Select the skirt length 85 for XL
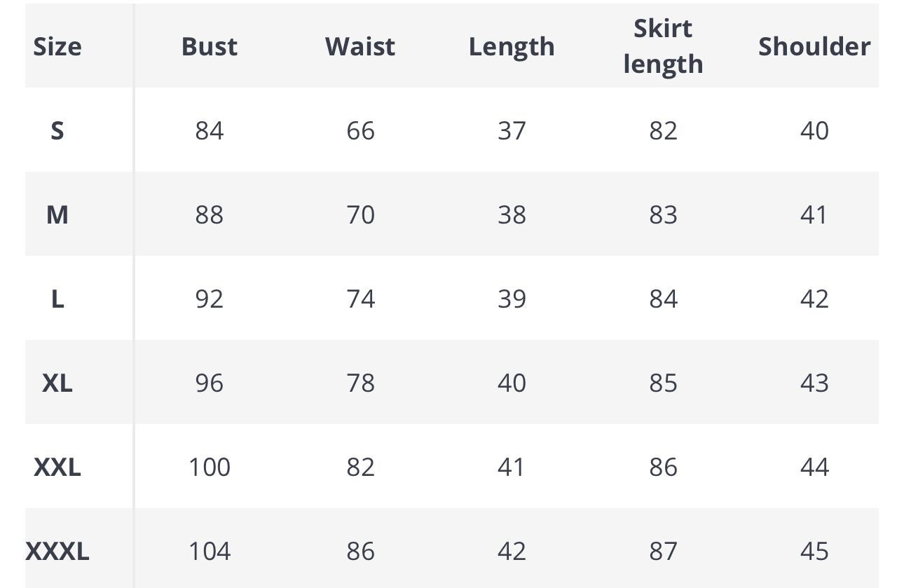 click(x=663, y=383)
